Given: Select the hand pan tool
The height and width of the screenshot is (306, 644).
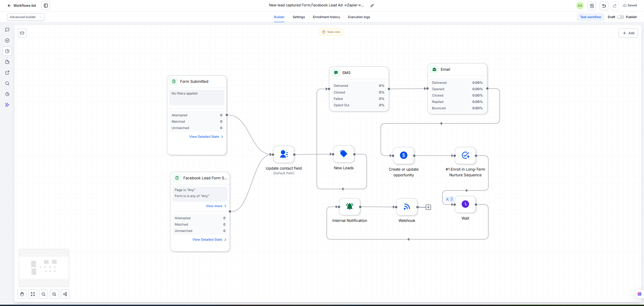Looking at the screenshot, I should [22, 294].
